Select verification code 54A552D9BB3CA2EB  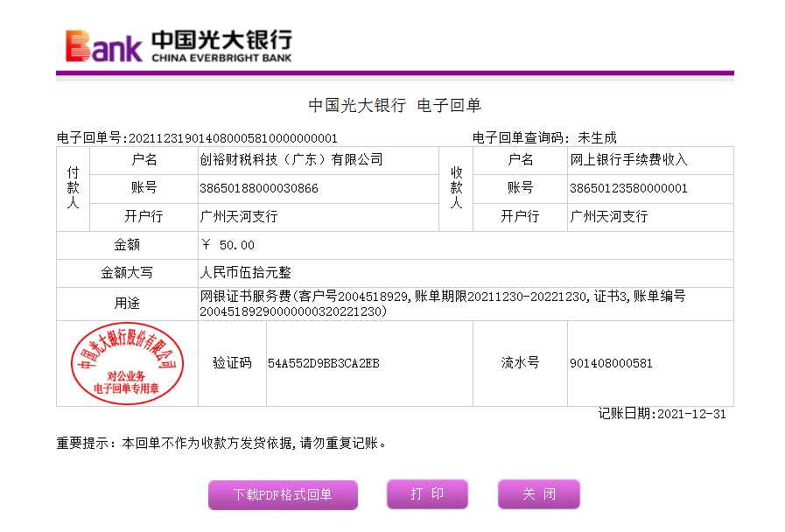point(323,363)
